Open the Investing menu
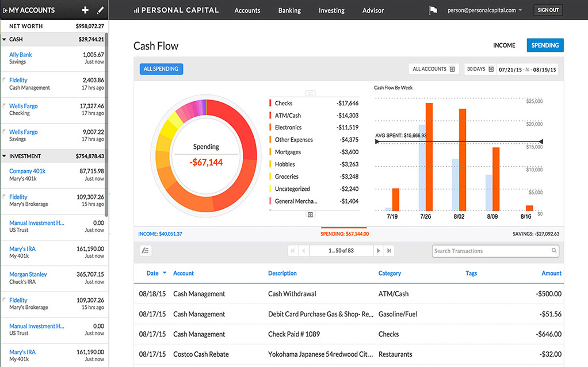The height and width of the screenshot is (367, 588). tap(331, 10)
